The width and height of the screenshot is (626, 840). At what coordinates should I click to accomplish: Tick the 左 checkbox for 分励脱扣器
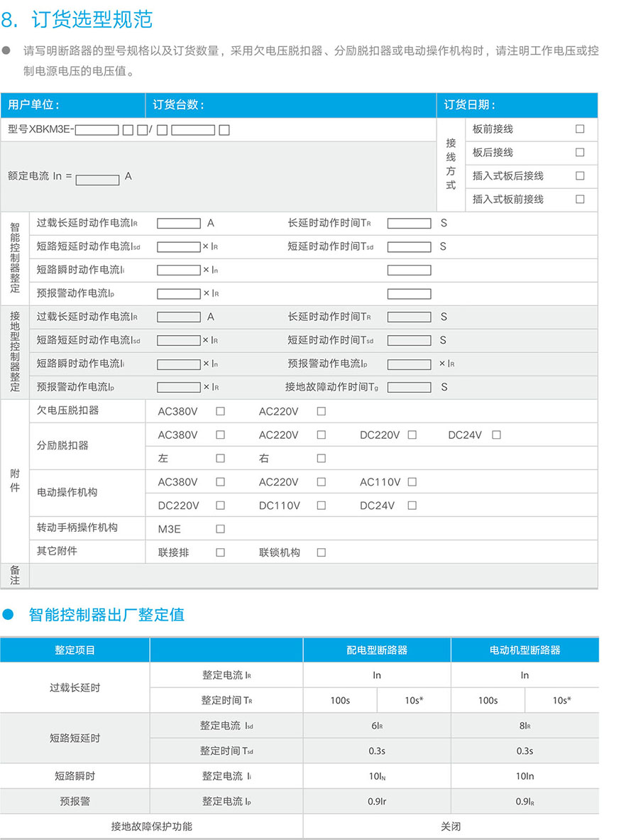coord(220,459)
